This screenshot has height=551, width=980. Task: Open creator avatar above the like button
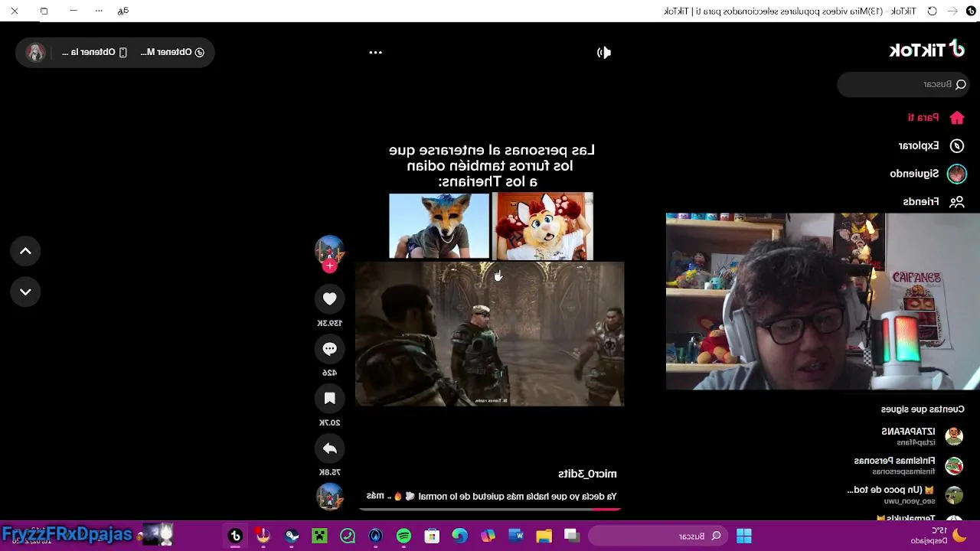coord(329,249)
